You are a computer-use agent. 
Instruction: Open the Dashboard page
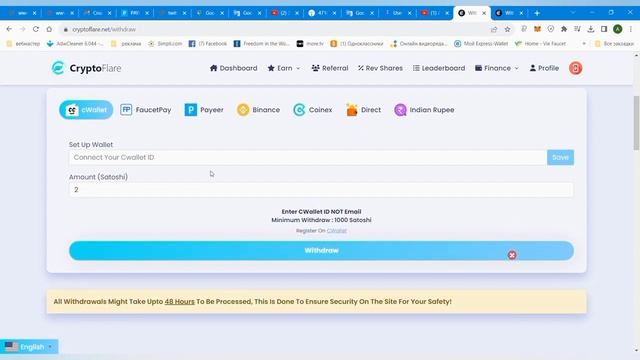233,68
